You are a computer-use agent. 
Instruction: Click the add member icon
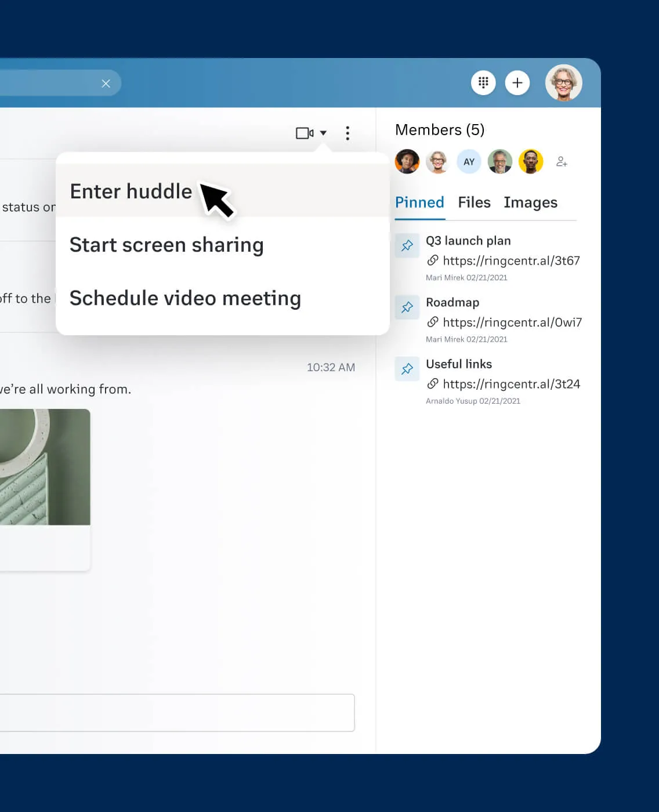[x=561, y=162]
